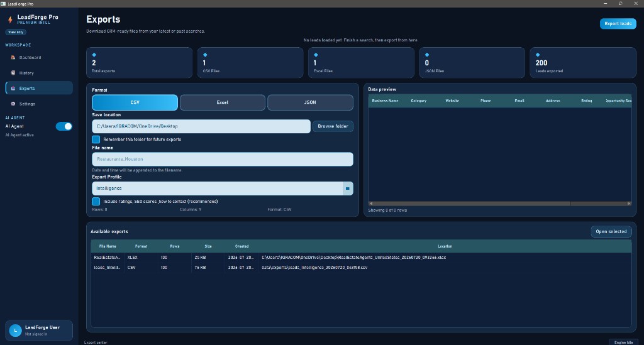Select the leads_Intelli.. CSV export row
The height and width of the screenshot is (345, 644).
pyautogui.click(x=361, y=268)
